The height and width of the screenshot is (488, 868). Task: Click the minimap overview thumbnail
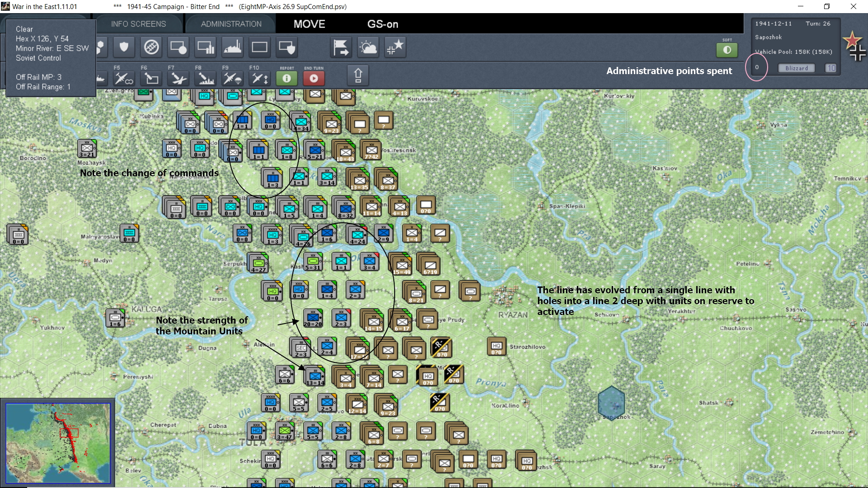(58, 443)
